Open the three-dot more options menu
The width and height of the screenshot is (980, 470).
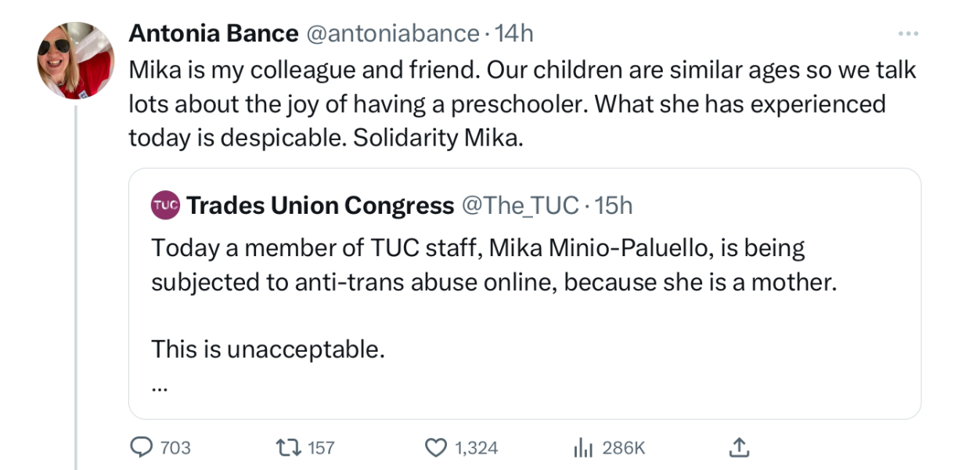coord(907,34)
